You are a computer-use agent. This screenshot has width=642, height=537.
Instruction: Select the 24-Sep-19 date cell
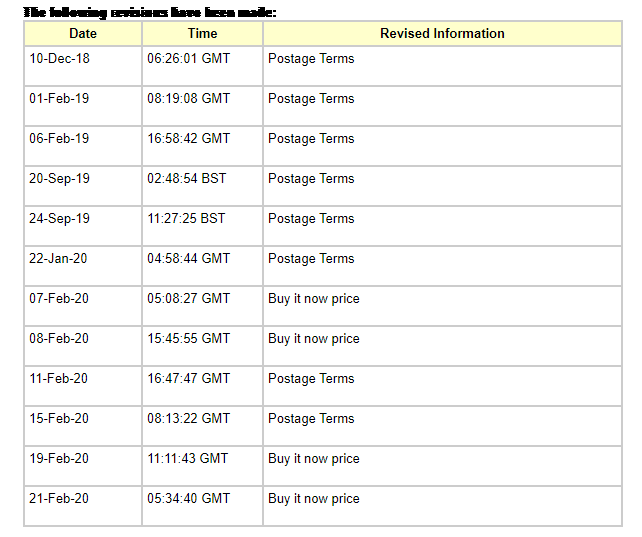[83, 226]
